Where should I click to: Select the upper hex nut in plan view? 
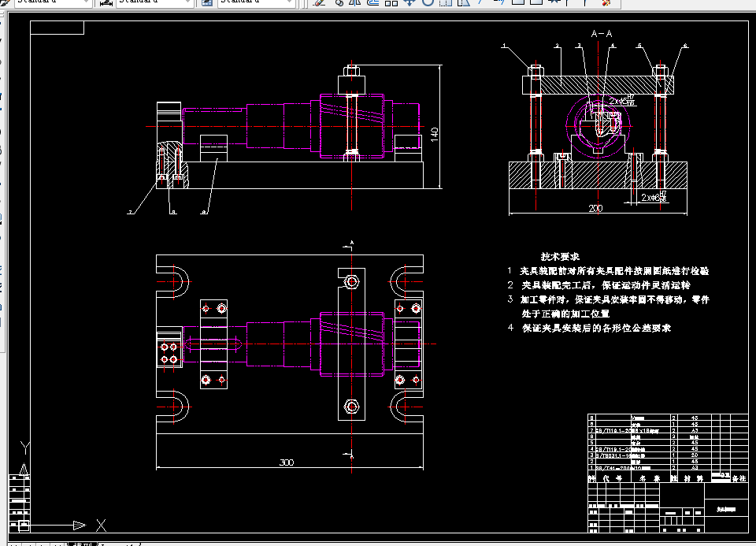[351, 282]
